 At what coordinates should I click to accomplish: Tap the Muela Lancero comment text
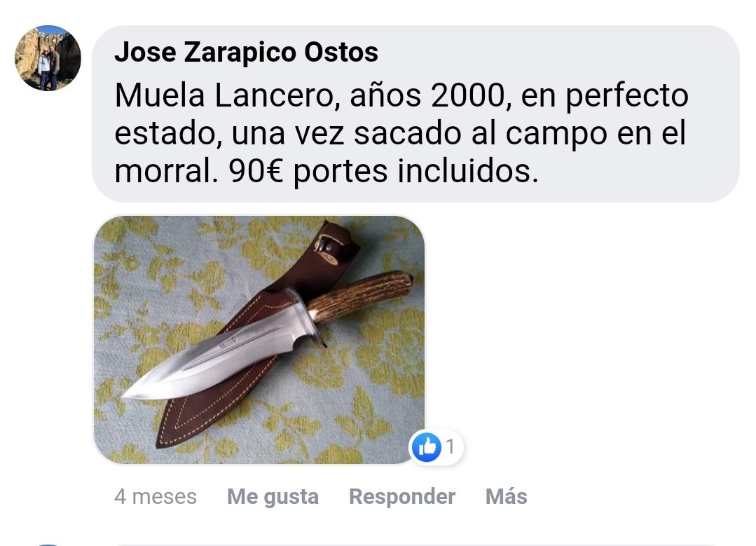401,132
